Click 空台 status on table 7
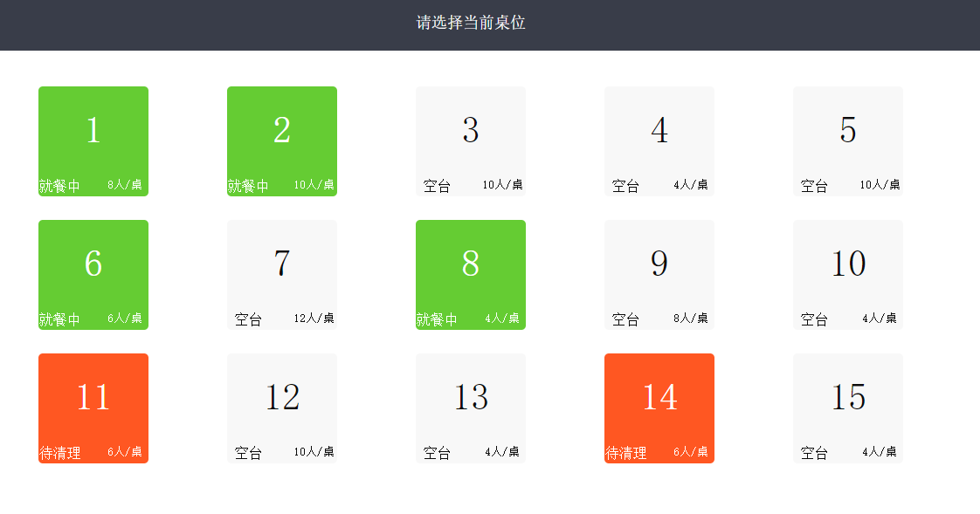 (x=248, y=319)
